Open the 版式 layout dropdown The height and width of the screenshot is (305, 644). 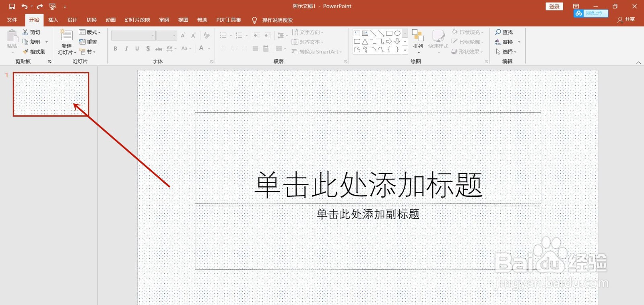pos(90,32)
